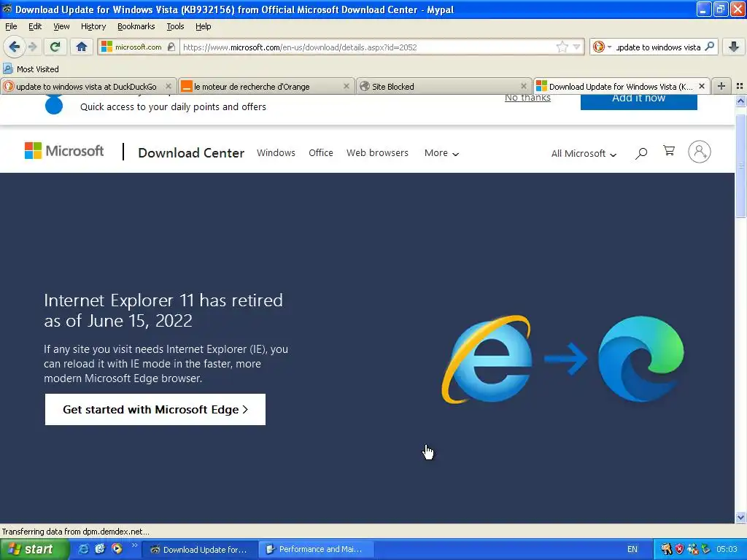Launch Windows Media Player quick launch icon
The image size is (747, 560).
coord(117,548)
